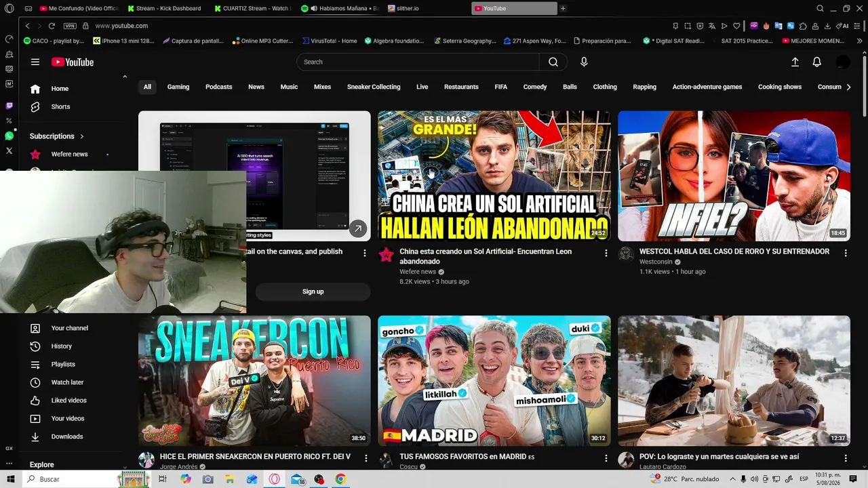Switch to the Stream - Kick Dashboard tab
The width and height of the screenshot is (868, 488).
point(163,8)
